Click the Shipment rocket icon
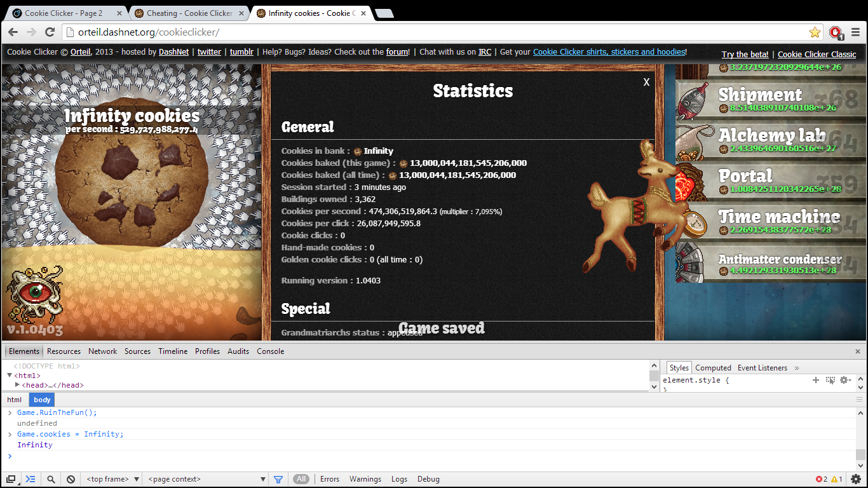This screenshot has width=868, height=488. tap(694, 100)
